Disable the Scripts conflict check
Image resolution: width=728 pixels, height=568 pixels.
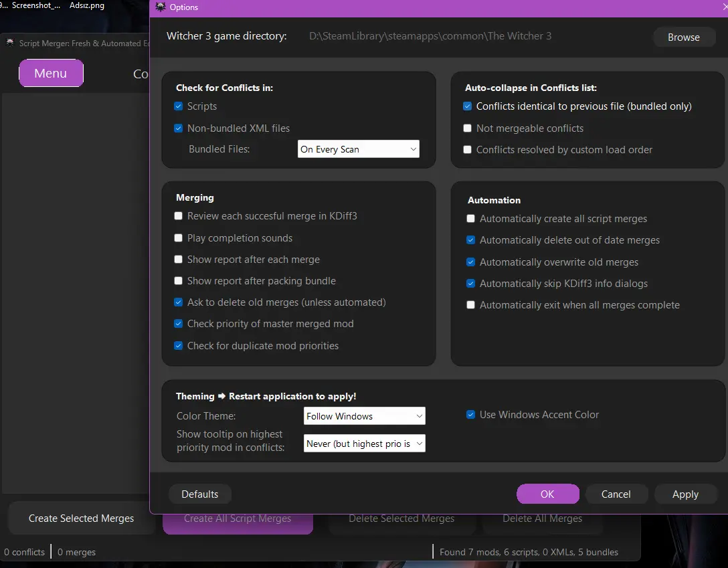click(178, 106)
